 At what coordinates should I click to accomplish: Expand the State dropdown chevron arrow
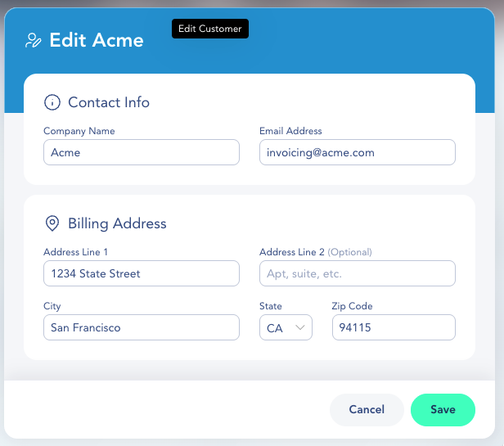coord(300,327)
